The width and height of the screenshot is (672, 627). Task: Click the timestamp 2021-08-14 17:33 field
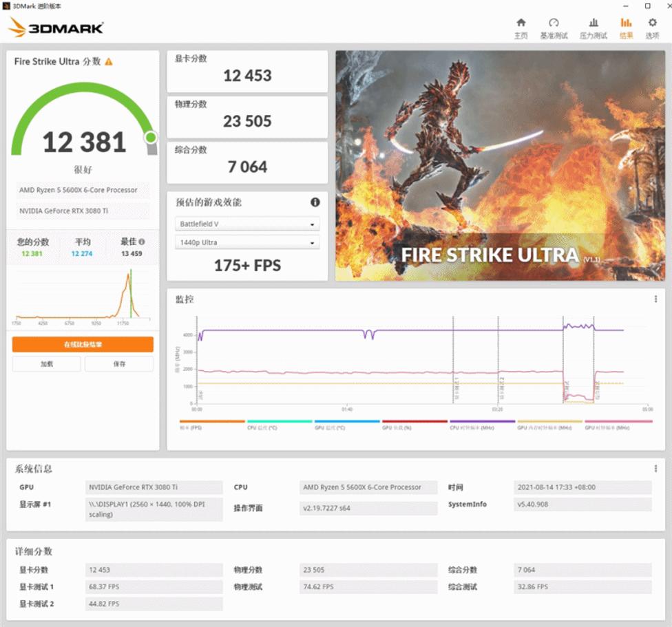(582, 487)
